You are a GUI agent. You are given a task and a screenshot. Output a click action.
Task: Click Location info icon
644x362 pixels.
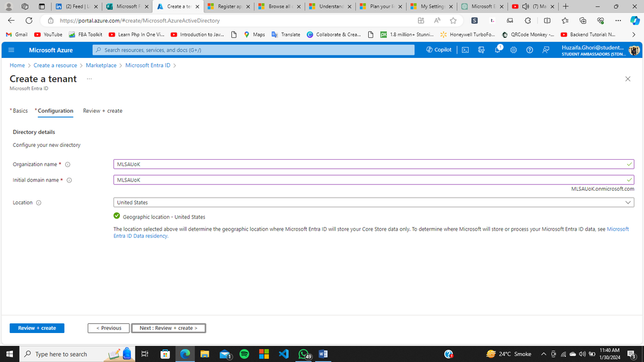pos(39,203)
